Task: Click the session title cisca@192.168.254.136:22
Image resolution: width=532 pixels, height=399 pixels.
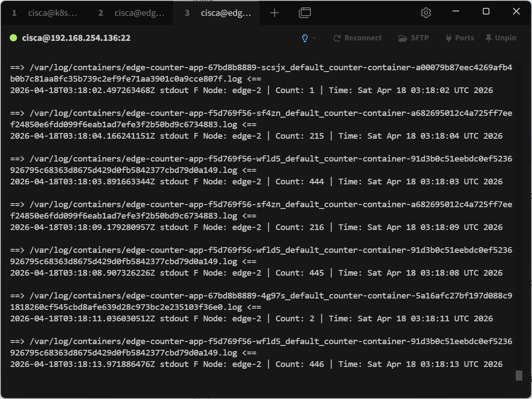Action: [76, 38]
